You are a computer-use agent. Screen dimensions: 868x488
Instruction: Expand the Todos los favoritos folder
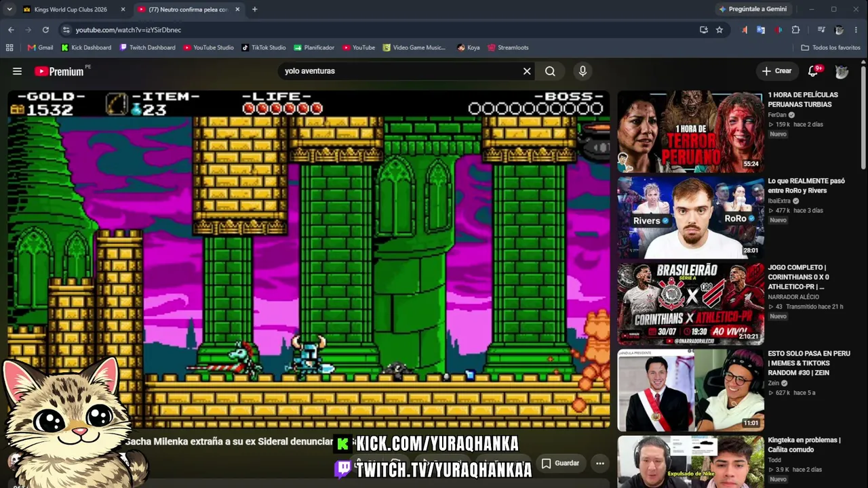point(831,47)
